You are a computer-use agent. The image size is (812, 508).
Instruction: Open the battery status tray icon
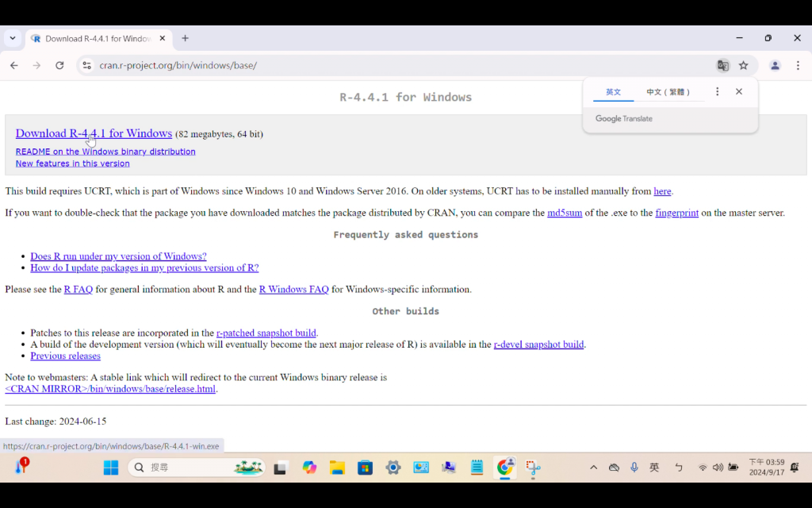tap(733, 468)
